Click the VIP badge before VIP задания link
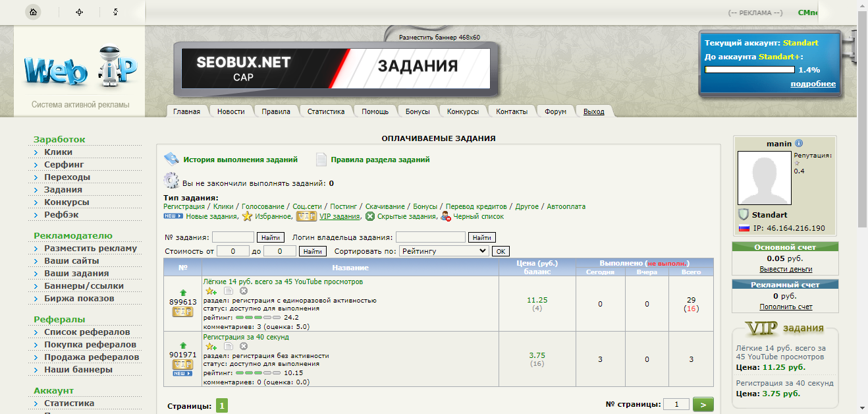Screen dimensions: 868x414 (306, 216)
